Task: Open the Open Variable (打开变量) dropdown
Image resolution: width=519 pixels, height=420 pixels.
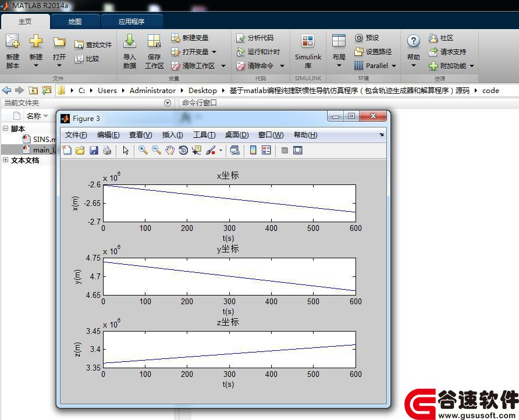Action: [x=214, y=52]
